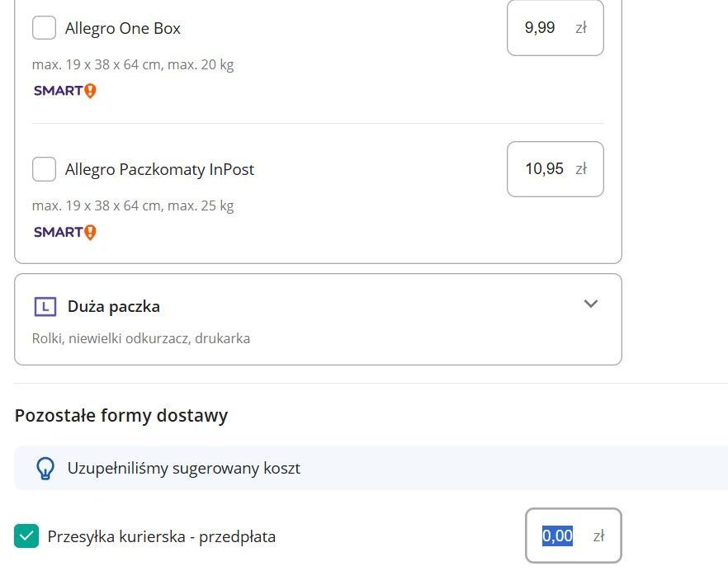The height and width of the screenshot is (571, 728).
Task: Click the Uzupełniliśmy sugerowany koszt notice
Action: coord(183,469)
